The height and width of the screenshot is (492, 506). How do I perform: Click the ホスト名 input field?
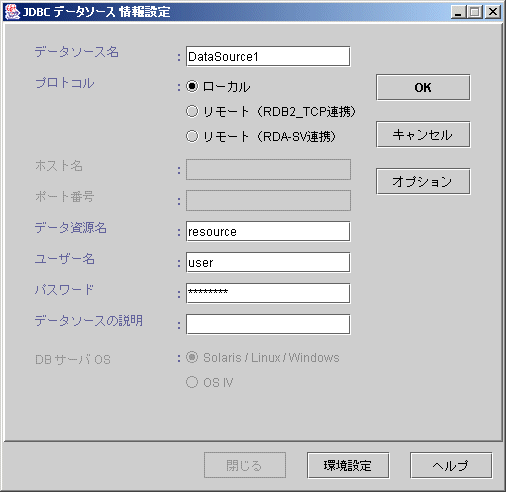pyautogui.click(x=268, y=169)
